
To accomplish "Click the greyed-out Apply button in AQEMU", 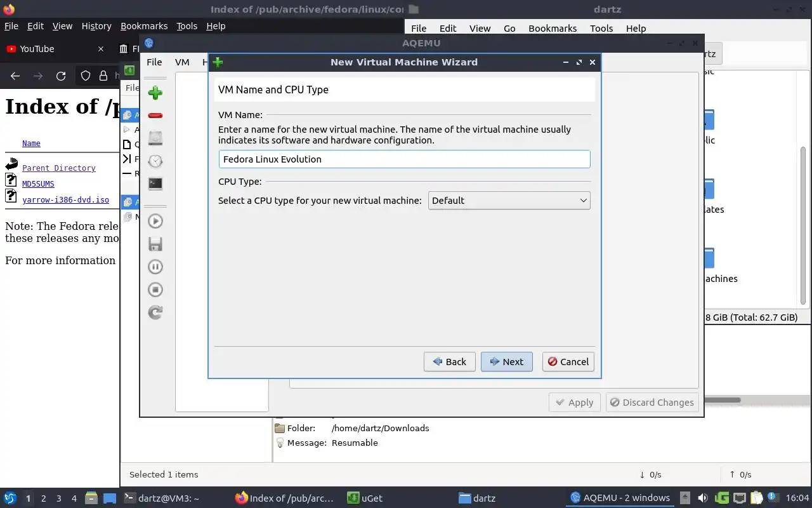I will tap(574, 403).
